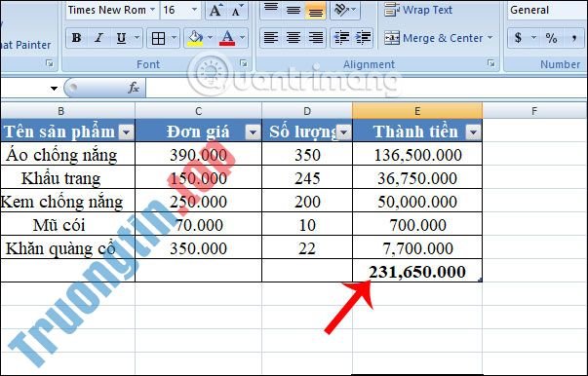Apply accounting dollar number format

click(518, 38)
